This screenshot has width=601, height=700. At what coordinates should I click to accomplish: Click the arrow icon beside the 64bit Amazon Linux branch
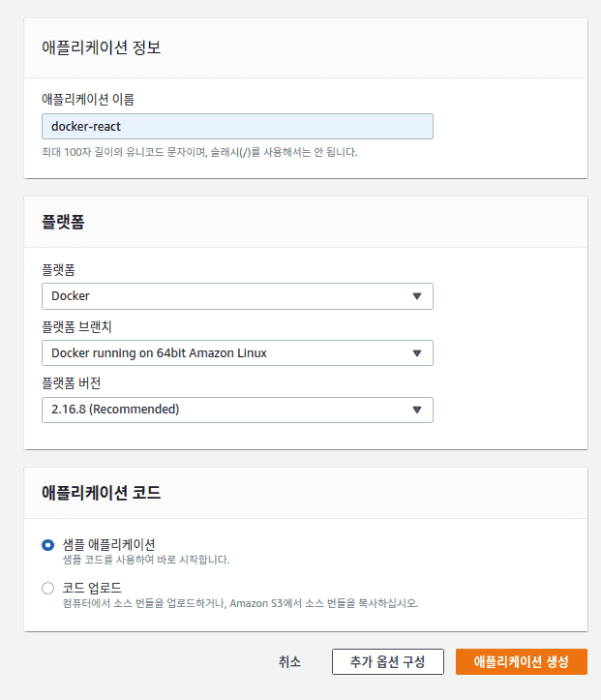[x=417, y=353]
